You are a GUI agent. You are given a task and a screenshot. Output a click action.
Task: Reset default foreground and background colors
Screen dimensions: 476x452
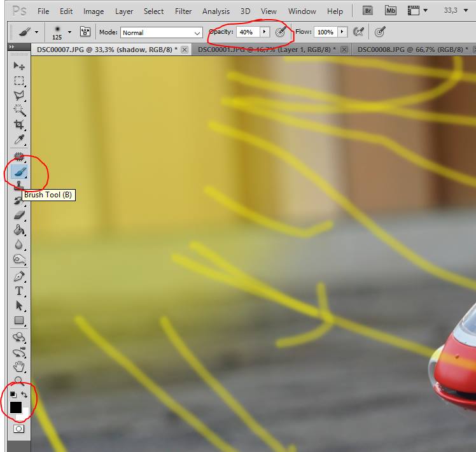[13, 394]
